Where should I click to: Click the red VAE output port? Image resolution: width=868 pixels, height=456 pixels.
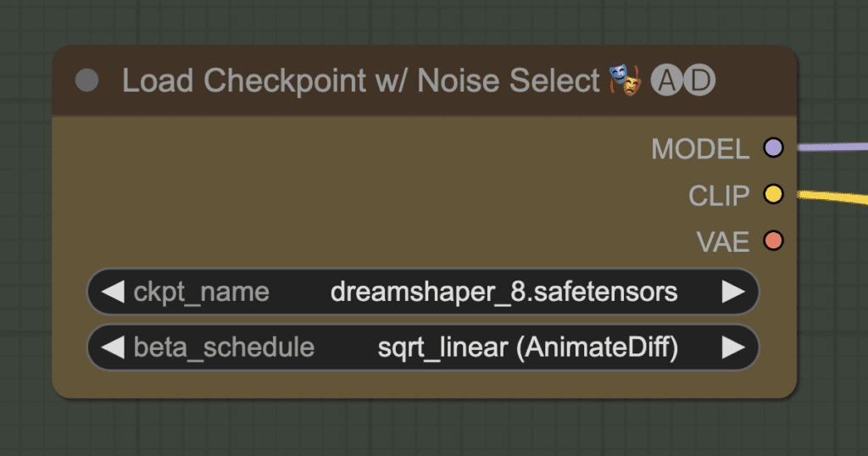(773, 241)
